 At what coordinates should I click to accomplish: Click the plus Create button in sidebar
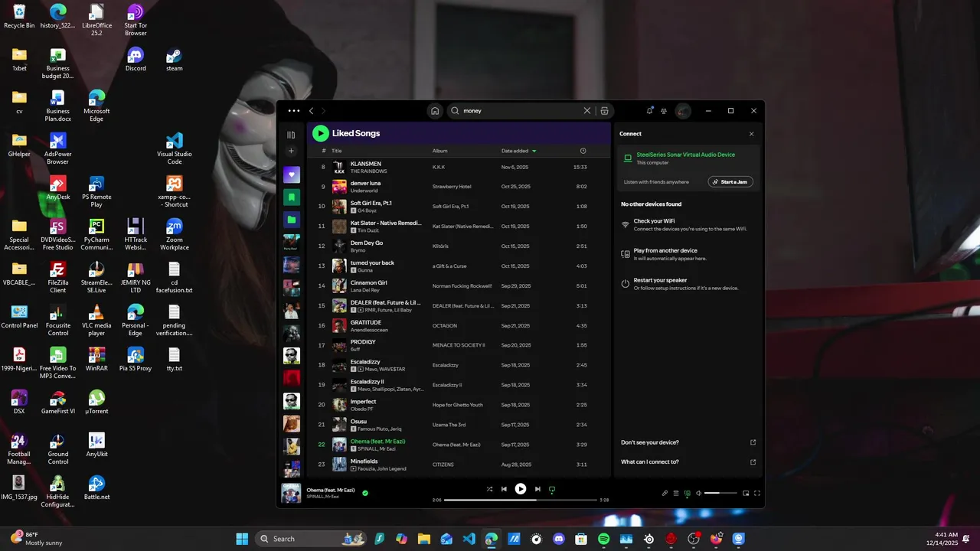point(291,151)
